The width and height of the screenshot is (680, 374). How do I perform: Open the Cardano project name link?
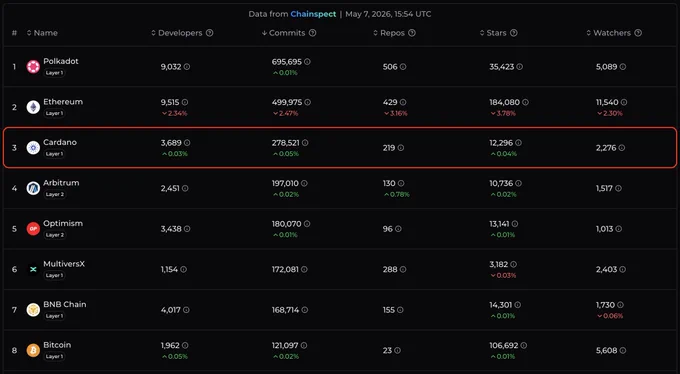point(60,142)
